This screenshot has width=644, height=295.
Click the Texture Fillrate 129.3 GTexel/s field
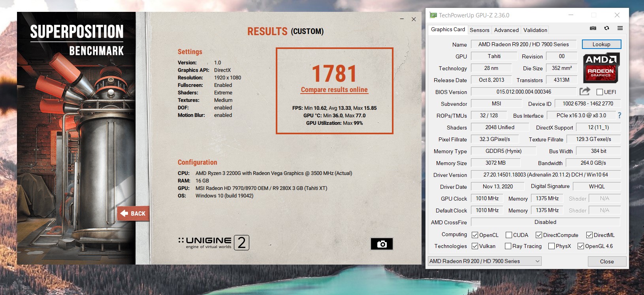(x=593, y=139)
